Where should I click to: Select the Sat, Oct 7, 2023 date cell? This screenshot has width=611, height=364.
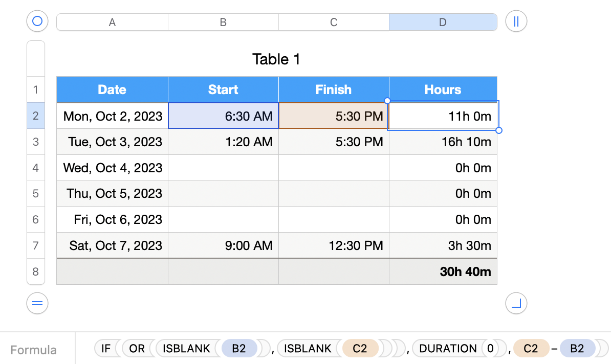pyautogui.click(x=112, y=246)
